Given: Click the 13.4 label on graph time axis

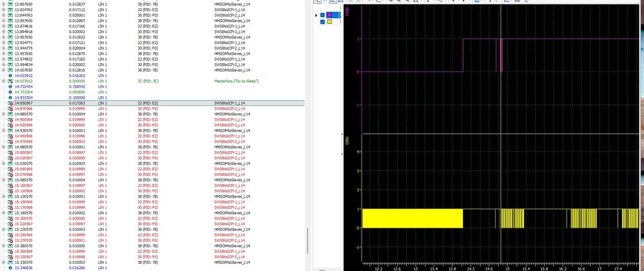Looking at the screenshot, I should click(x=434, y=268).
